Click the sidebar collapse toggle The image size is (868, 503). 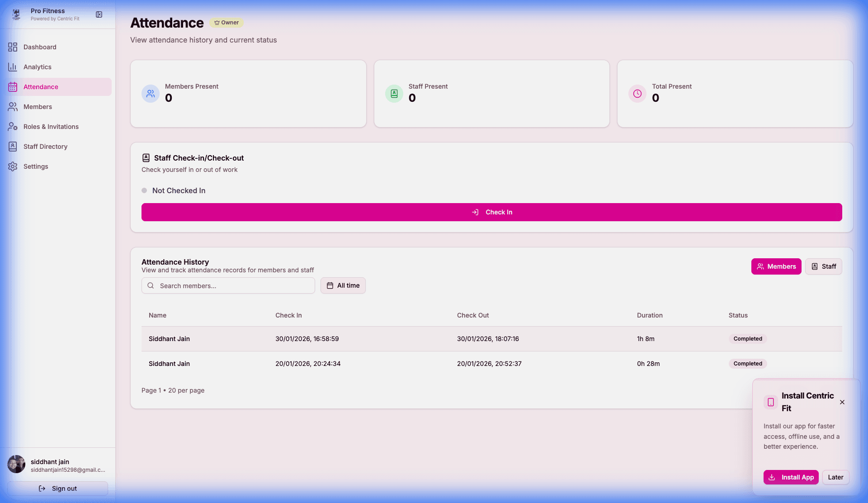click(99, 14)
